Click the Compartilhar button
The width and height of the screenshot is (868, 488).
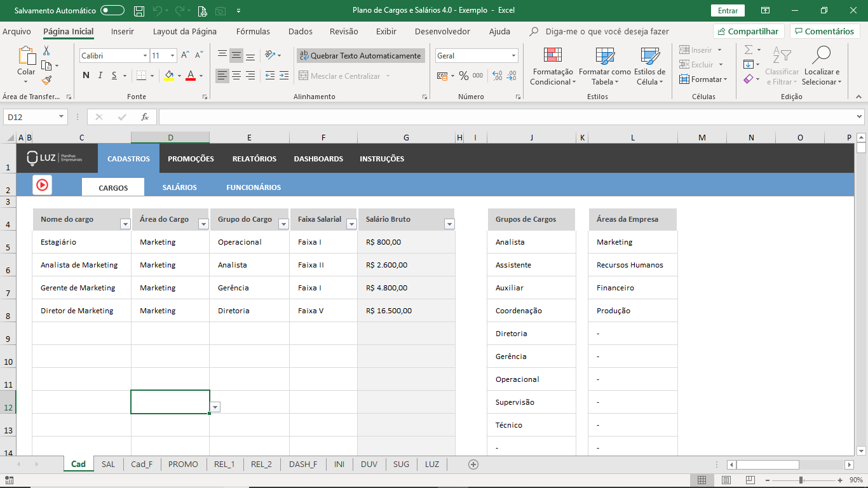pos(749,31)
